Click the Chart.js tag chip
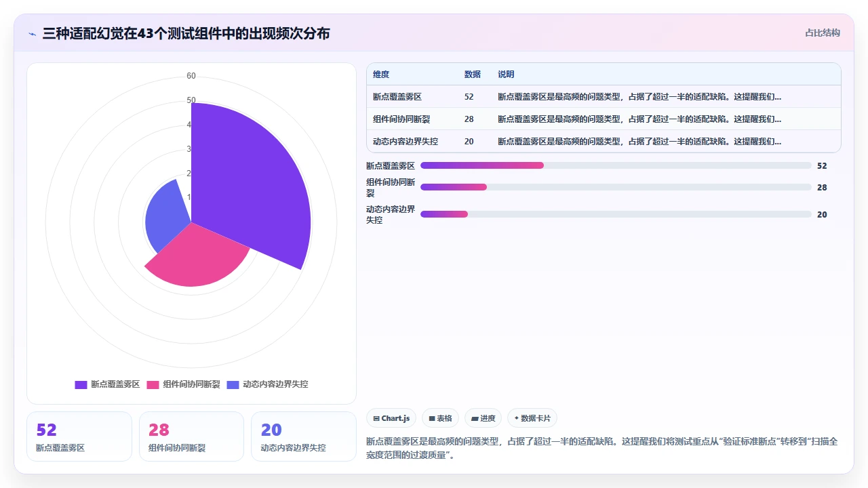 [x=391, y=418]
